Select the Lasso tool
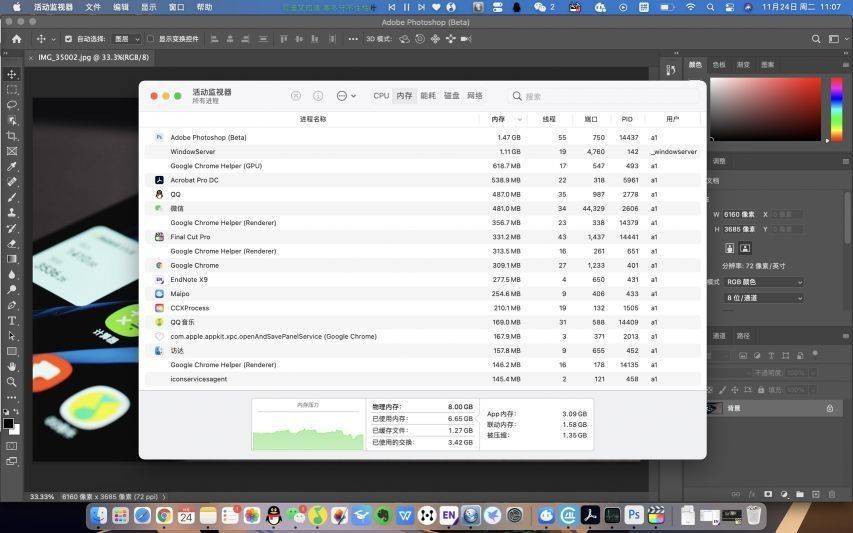This screenshot has width=853, height=533. tap(11, 105)
